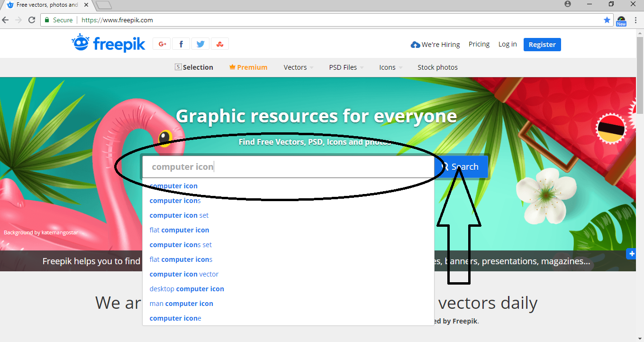Click the We're Hiring link
The width and height of the screenshot is (644, 342).
[x=435, y=45]
